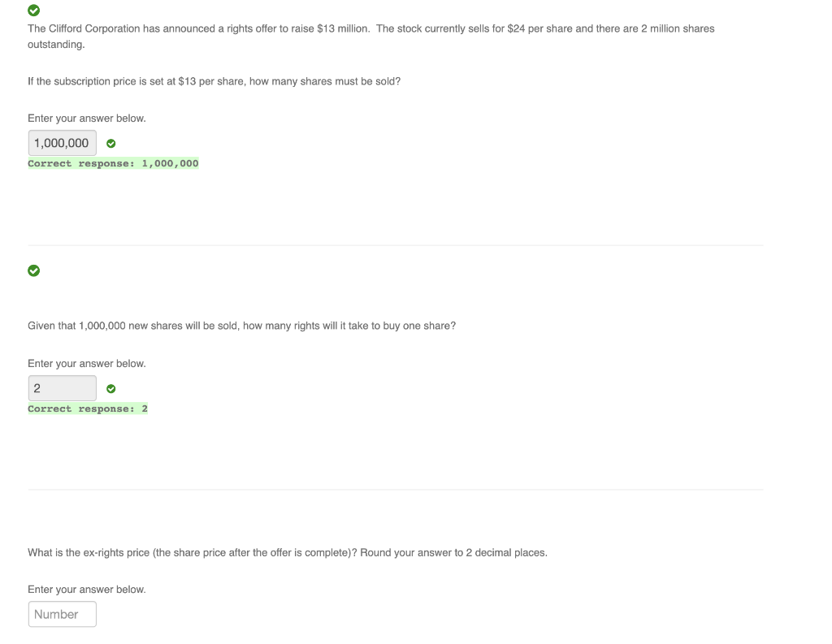Select the Clifford Corporation question text
Screen dimensions: 832x644
click(370, 36)
